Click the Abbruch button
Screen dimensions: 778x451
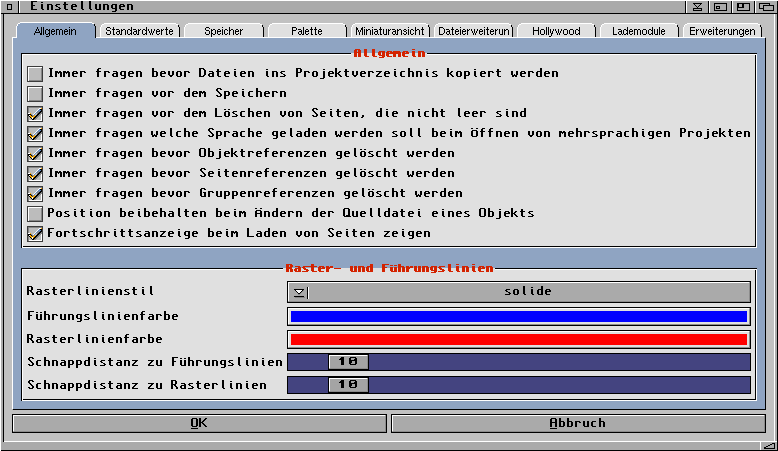pyautogui.click(x=577, y=423)
